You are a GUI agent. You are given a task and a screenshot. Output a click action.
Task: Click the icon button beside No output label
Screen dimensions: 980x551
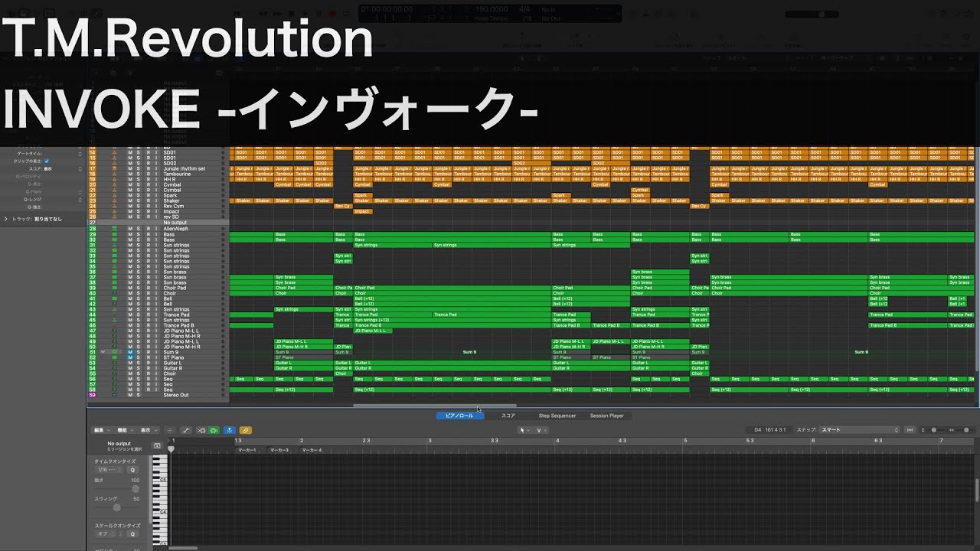157,445
